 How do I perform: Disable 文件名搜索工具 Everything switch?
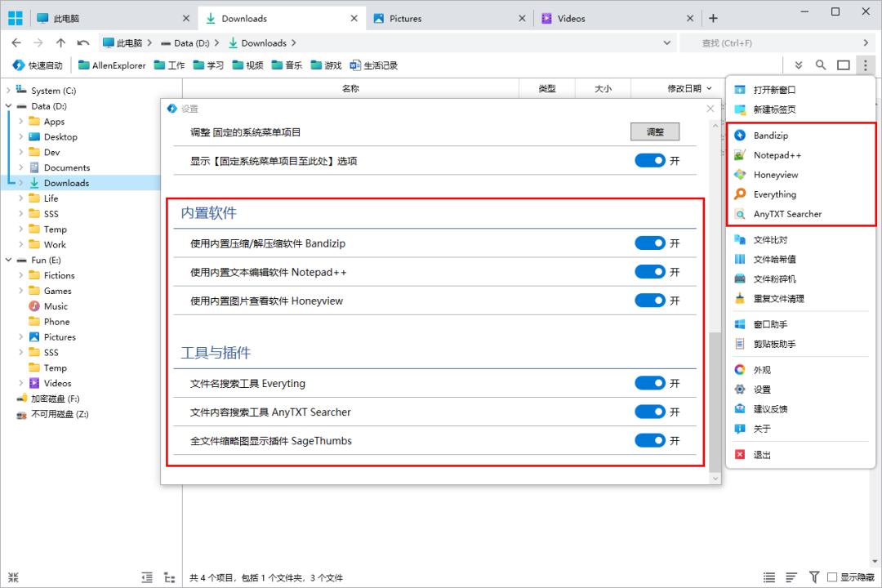(651, 383)
